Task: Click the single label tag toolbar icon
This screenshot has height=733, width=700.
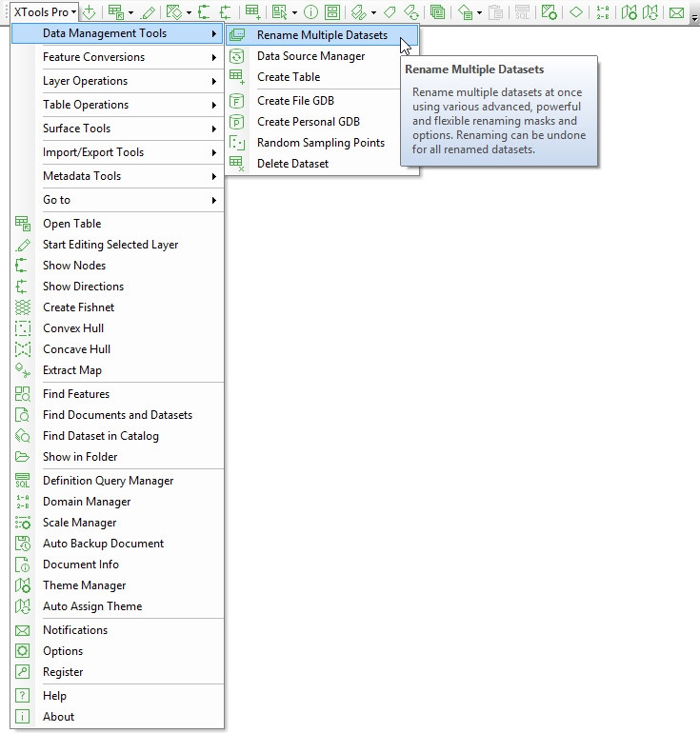Action: [x=390, y=12]
